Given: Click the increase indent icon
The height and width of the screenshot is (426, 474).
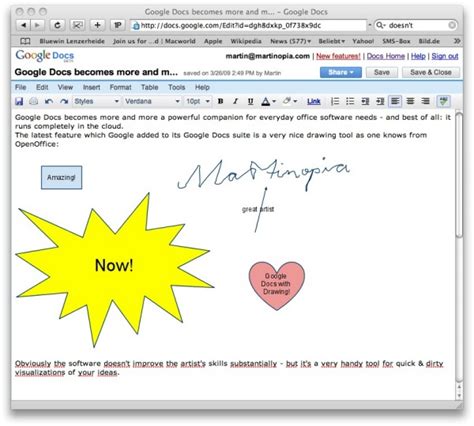Looking at the screenshot, I should click(380, 101).
